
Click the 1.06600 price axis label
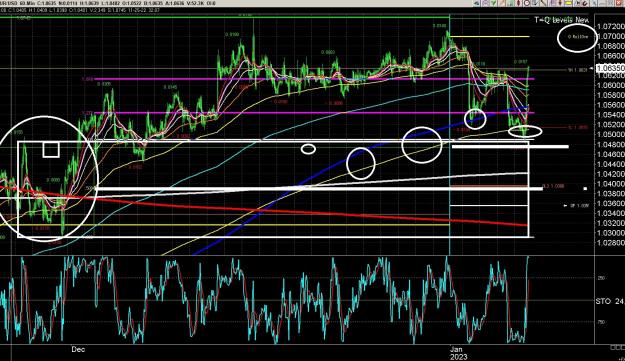coord(610,56)
